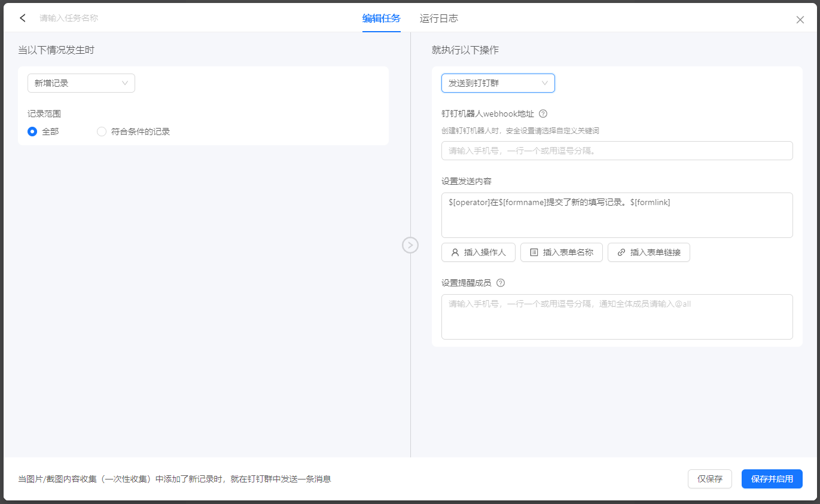The width and height of the screenshot is (820, 504).
Task: Click the 插入表单名称 button
Action: tap(562, 252)
